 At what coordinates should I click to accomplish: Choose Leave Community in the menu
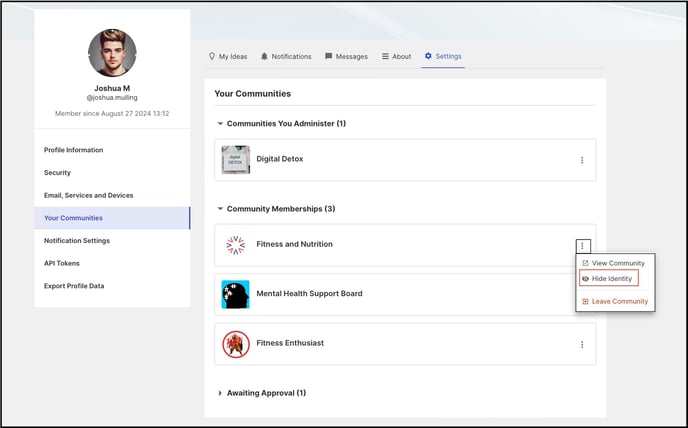coord(615,301)
